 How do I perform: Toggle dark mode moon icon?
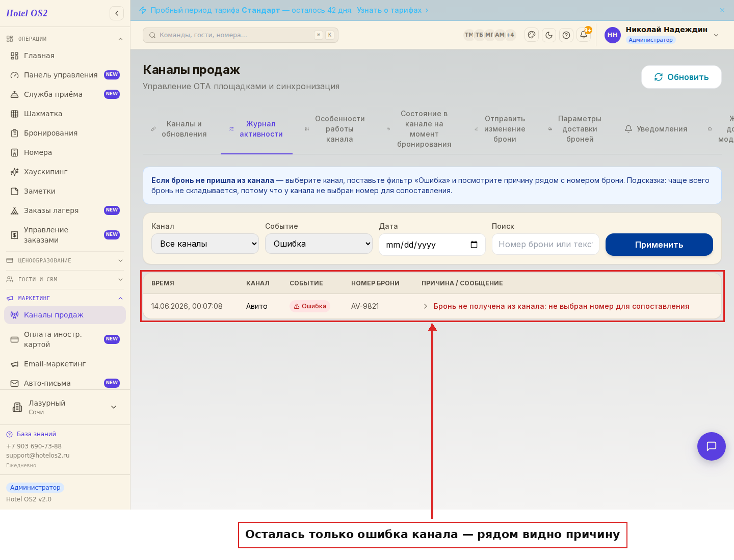549,35
